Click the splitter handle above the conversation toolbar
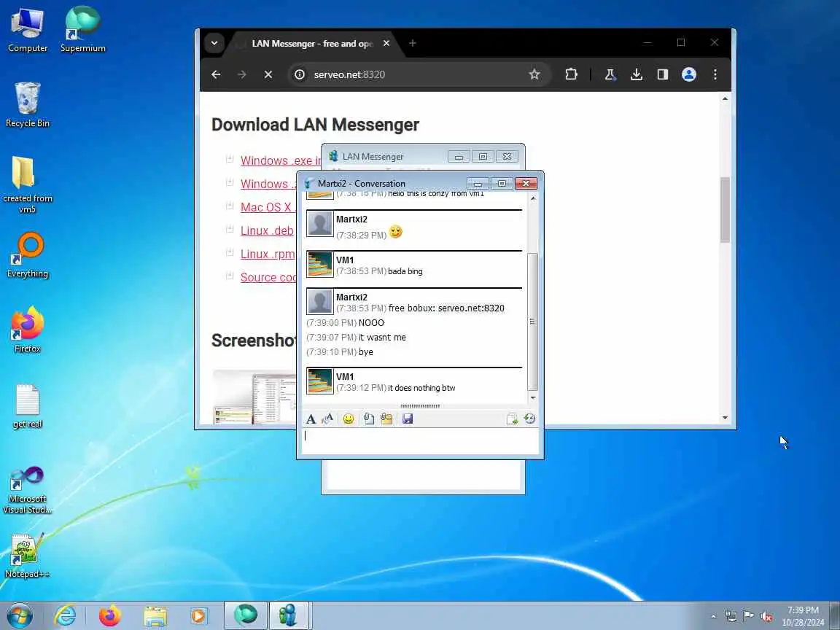This screenshot has width=840, height=630. click(x=420, y=406)
